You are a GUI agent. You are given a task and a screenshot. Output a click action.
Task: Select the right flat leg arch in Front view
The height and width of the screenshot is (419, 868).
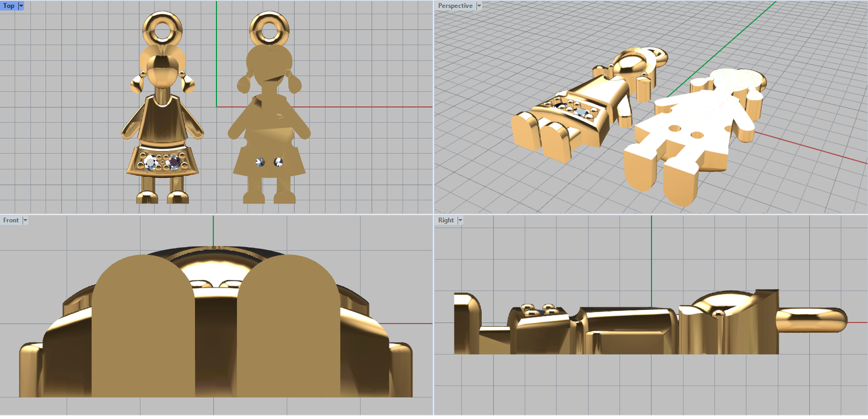(288, 326)
